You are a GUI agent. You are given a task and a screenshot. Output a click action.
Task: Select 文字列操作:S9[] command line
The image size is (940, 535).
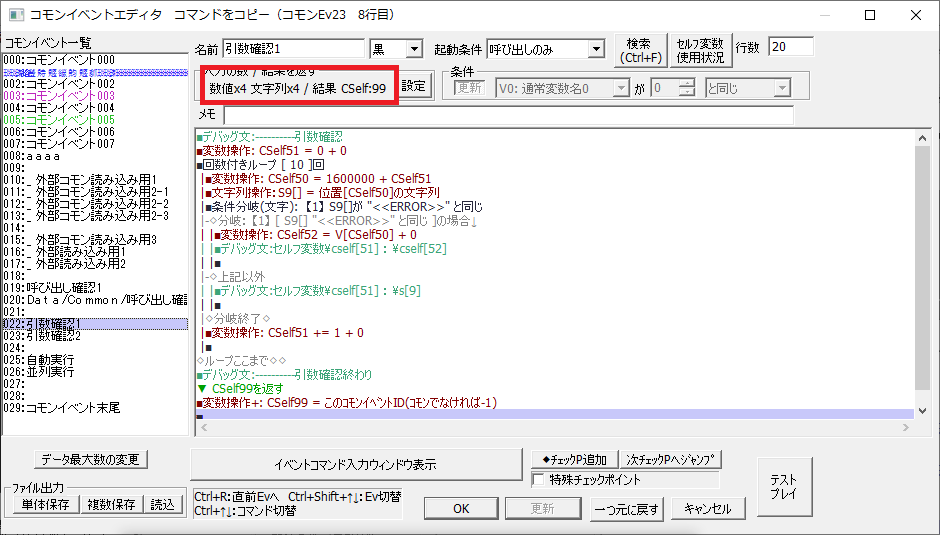[323, 193]
